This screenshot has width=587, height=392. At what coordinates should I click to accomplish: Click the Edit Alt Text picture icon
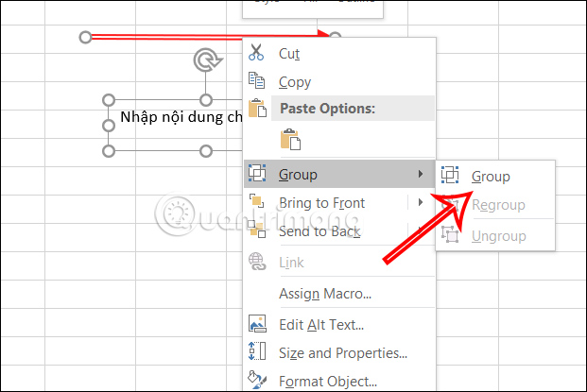tap(257, 324)
